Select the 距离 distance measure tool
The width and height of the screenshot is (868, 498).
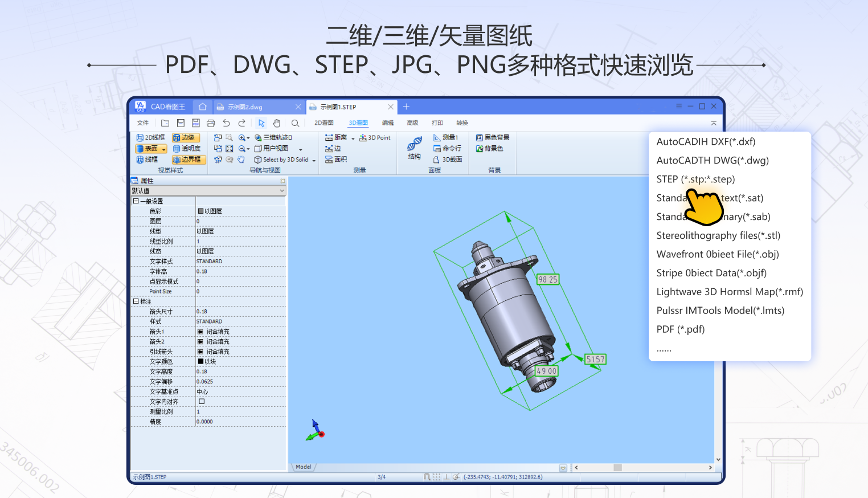[336, 138]
